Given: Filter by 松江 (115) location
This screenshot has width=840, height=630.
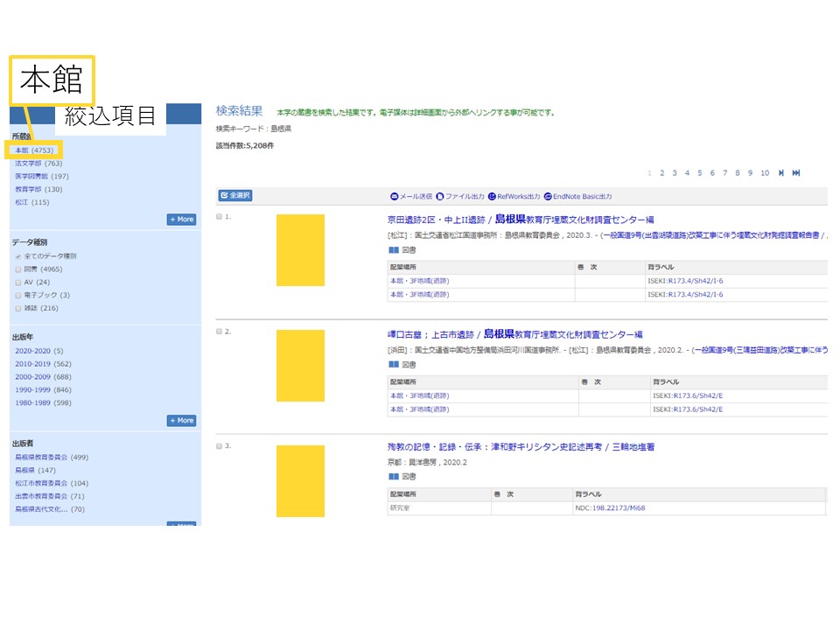Looking at the screenshot, I should coord(32,202).
